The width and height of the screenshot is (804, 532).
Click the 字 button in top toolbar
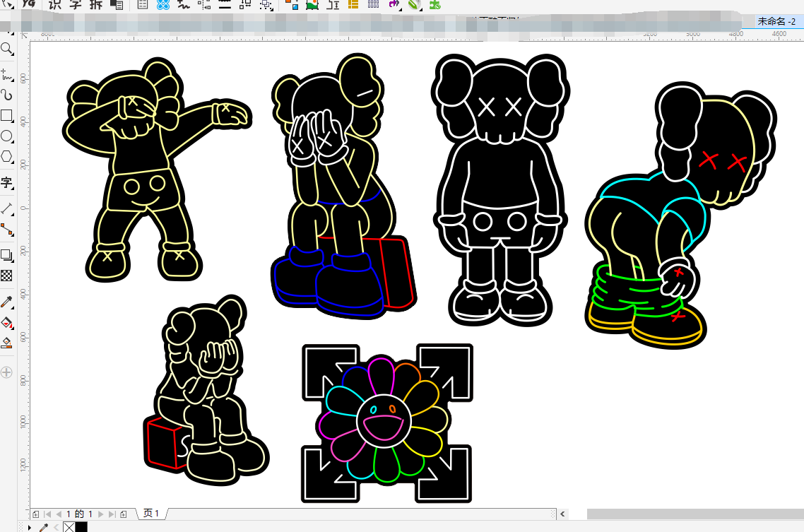pyautogui.click(x=76, y=5)
